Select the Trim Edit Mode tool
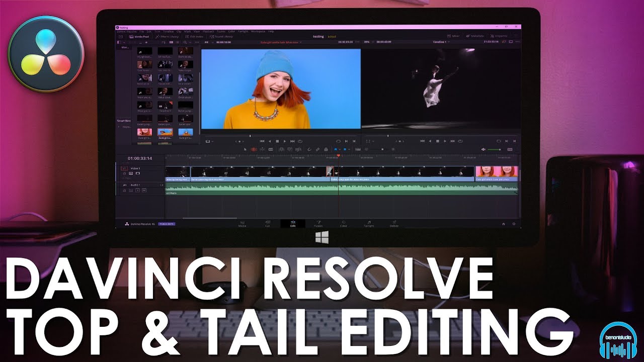The image size is (644, 362). tap(254, 149)
